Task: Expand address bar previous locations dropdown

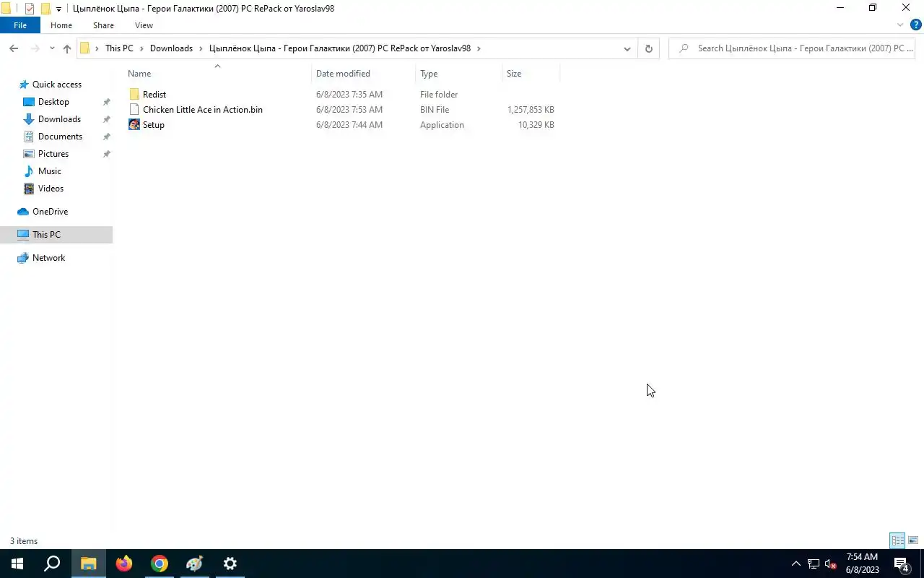Action: pyautogui.click(x=627, y=48)
